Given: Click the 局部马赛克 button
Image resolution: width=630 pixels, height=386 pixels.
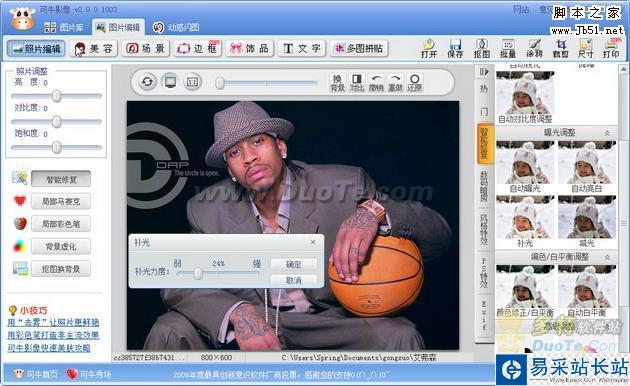Looking at the screenshot, I should (x=61, y=201).
